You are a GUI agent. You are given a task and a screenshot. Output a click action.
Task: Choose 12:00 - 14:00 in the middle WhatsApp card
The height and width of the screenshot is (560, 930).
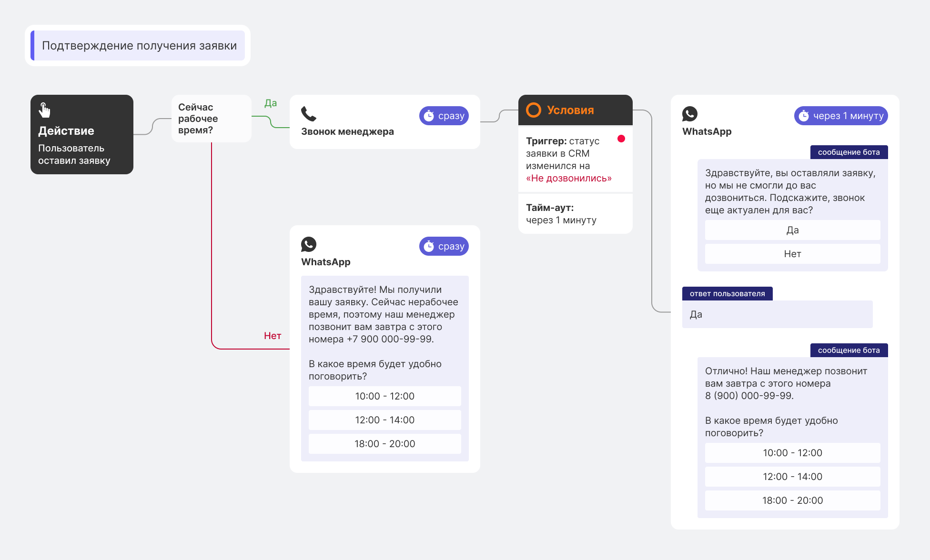[x=385, y=420]
